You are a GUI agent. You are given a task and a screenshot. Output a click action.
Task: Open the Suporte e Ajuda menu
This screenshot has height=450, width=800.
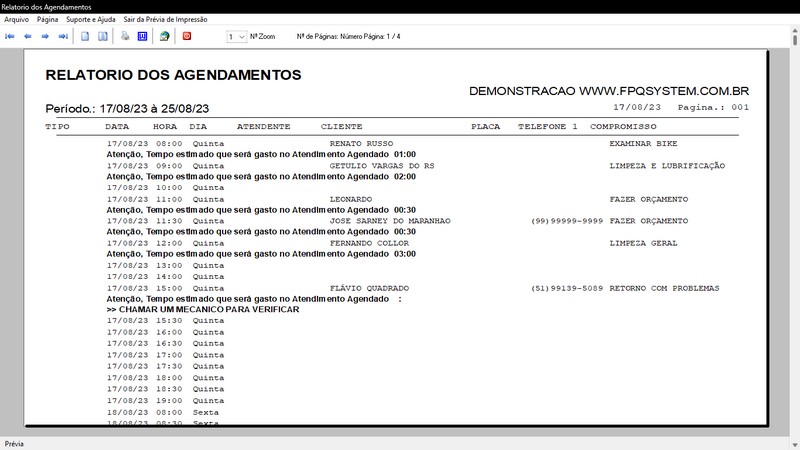point(91,19)
